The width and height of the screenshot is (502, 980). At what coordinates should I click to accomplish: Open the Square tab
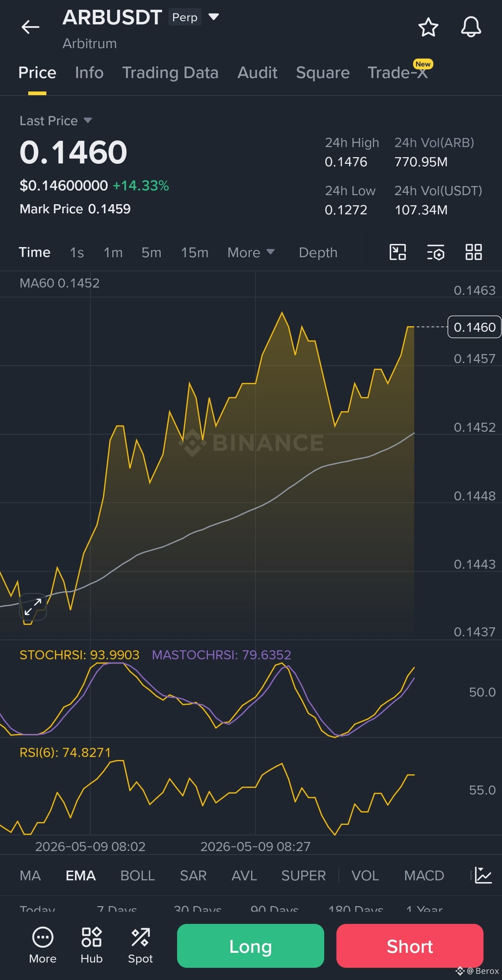coord(323,72)
